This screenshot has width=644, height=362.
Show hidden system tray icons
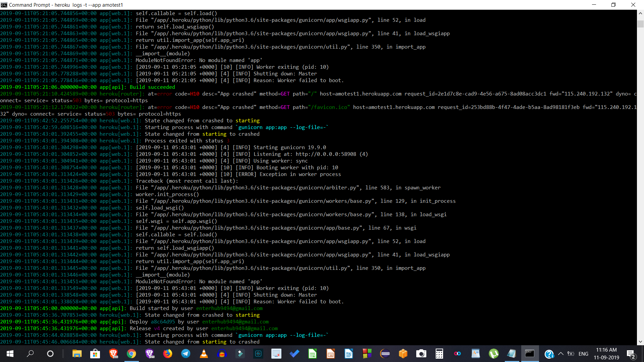[561, 354]
